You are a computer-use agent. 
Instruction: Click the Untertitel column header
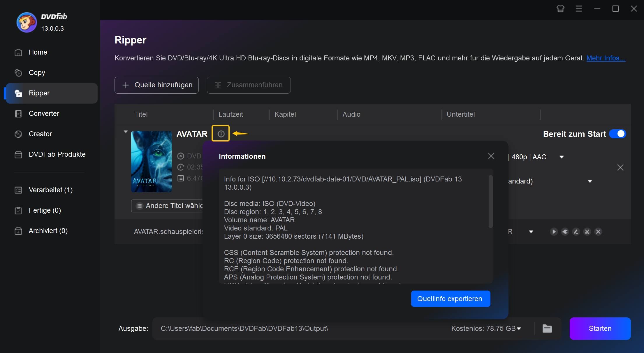coord(461,114)
